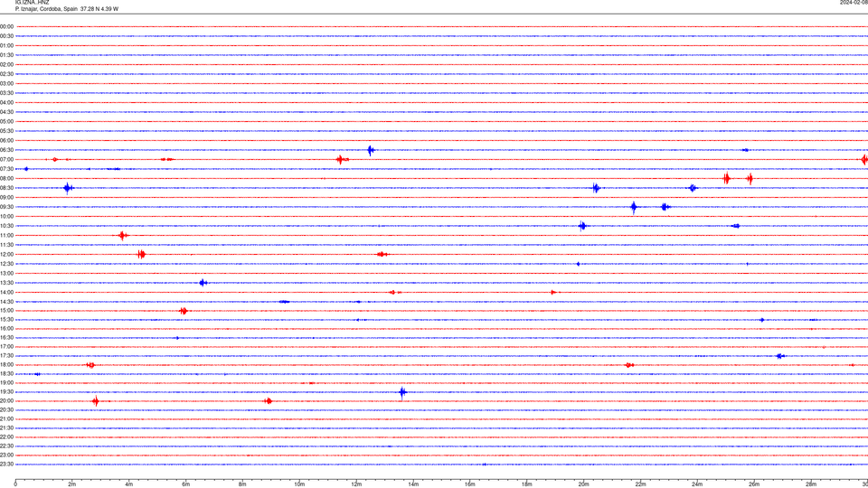The image size is (868, 488).
Task: Click the 8m axis tick label
Action: point(242,484)
